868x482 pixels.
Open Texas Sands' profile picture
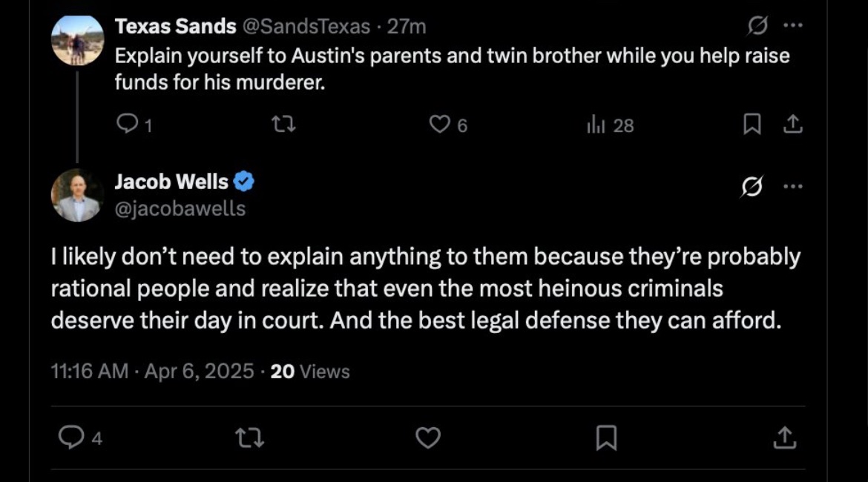77,40
